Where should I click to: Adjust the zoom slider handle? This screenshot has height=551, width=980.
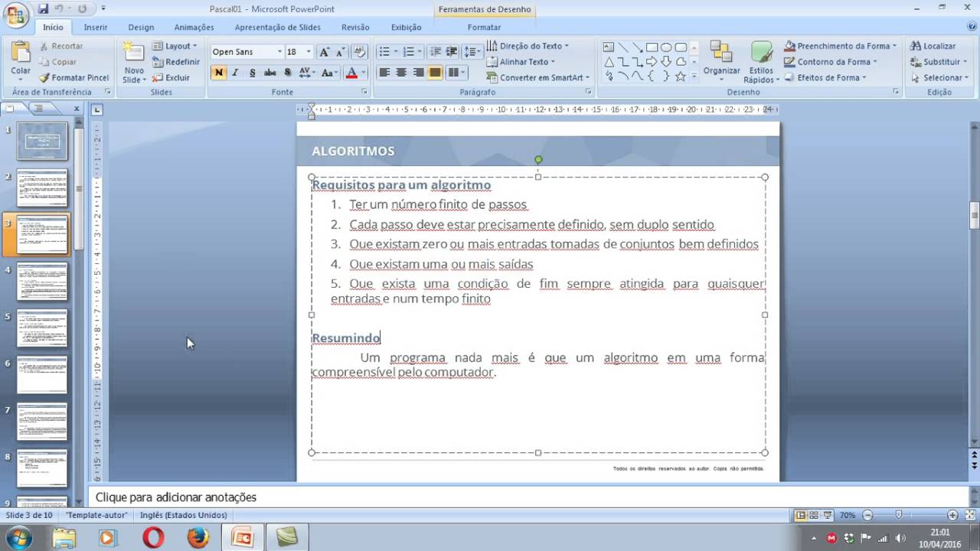[899, 516]
